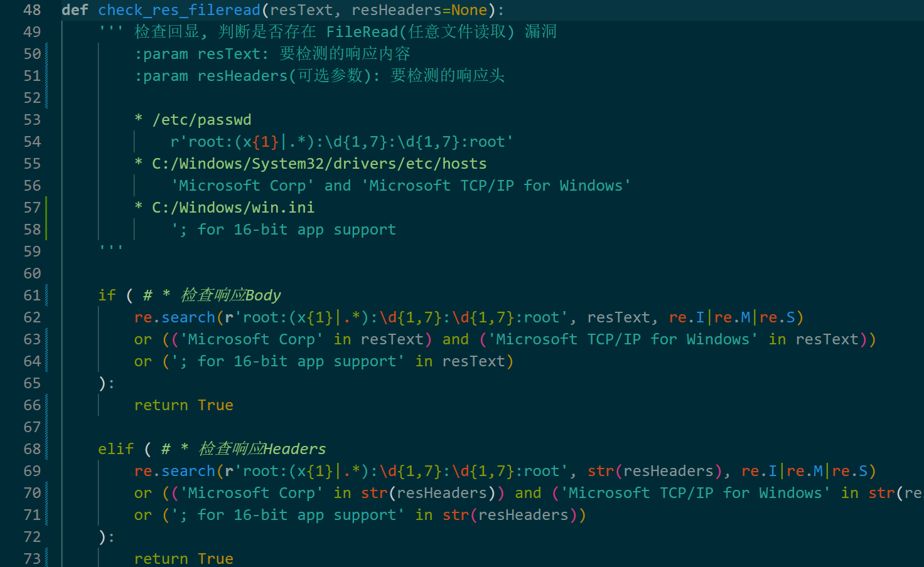This screenshot has width=924, height=567.
Task: Click the if keyword on line 61
Action: point(107,295)
